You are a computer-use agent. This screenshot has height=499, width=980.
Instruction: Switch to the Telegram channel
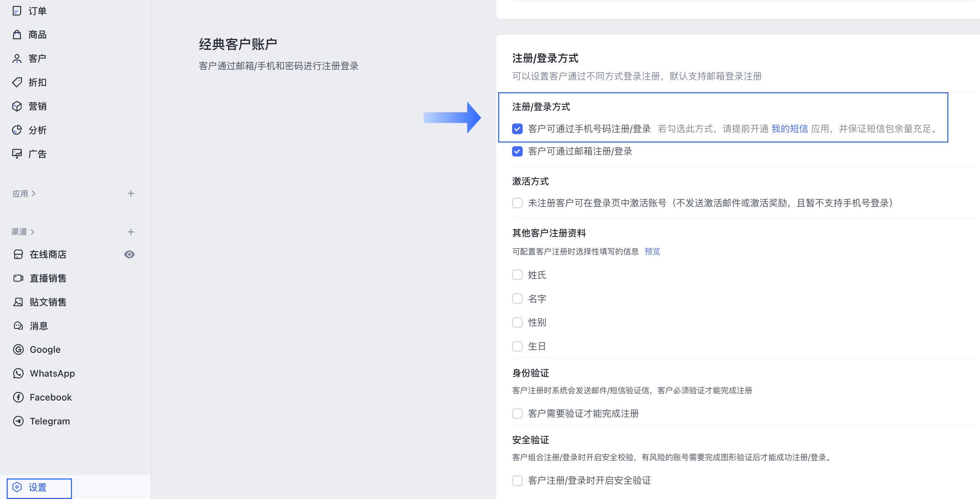(50, 421)
